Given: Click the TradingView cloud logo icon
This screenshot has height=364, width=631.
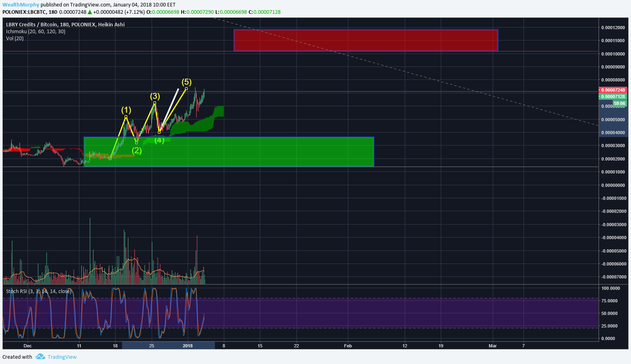Looking at the screenshot, I should (x=40, y=357).
